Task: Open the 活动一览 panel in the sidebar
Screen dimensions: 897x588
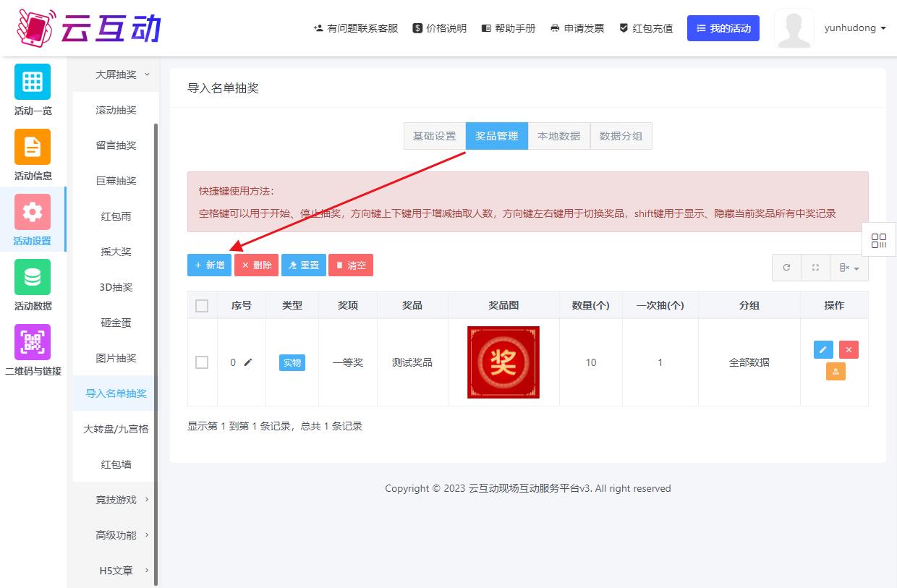Action: (x=32, y=90)
